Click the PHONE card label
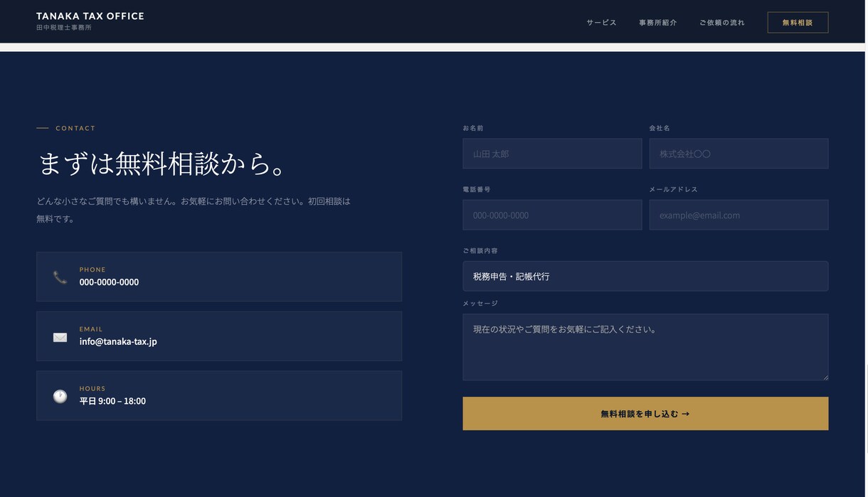The width and height of the screenshot is (868, 497). (92, 270)
